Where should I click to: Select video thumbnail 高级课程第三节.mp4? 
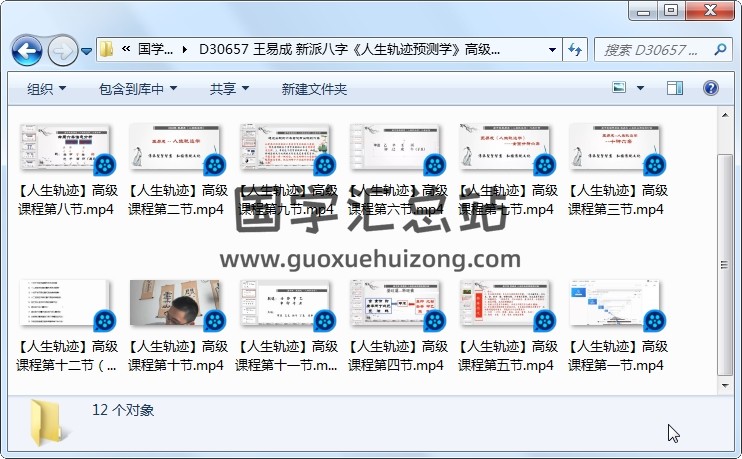pos(616,147)
